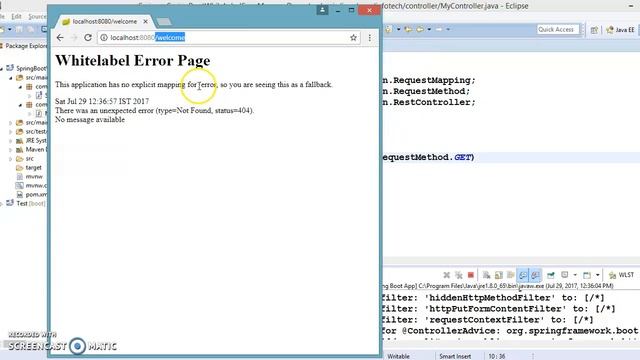This screenshot has width=640, height=360.
Task: Open the Edit menu in Eclipse
Action: tap(17, 16)
